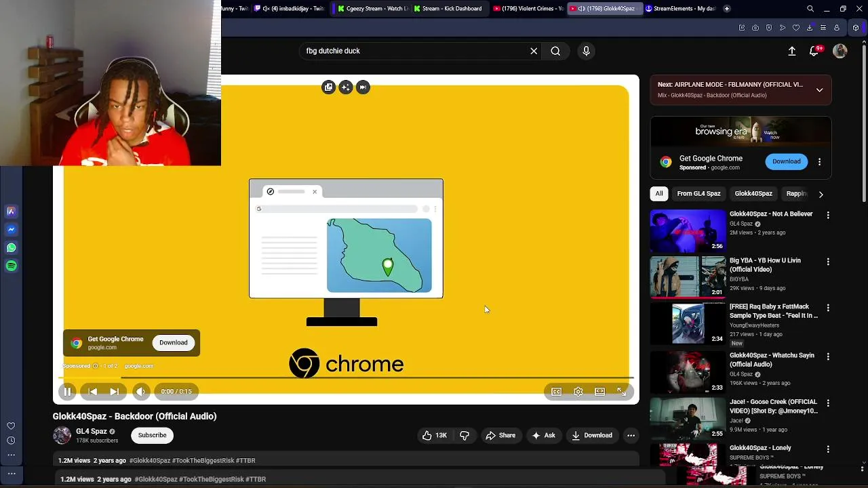Open the browser heart bookmarks icon
This screenshot has height=488, width=868.
[796, 28]
